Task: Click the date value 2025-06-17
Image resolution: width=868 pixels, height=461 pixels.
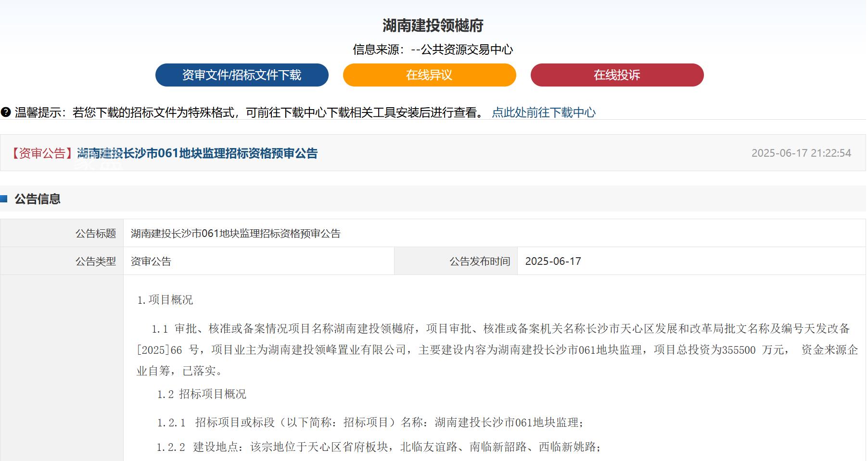Action: pos(553,261)
